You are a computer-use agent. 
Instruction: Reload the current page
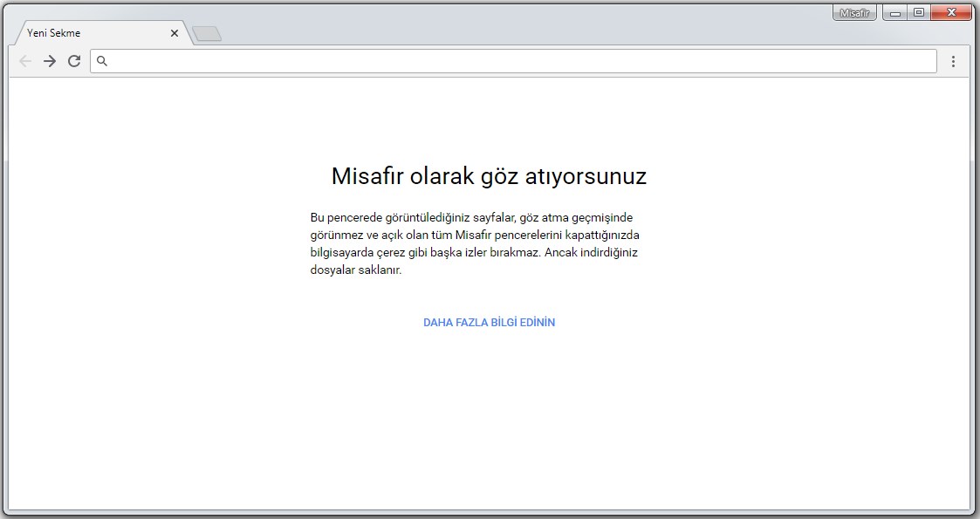click(x=74, y=61)
